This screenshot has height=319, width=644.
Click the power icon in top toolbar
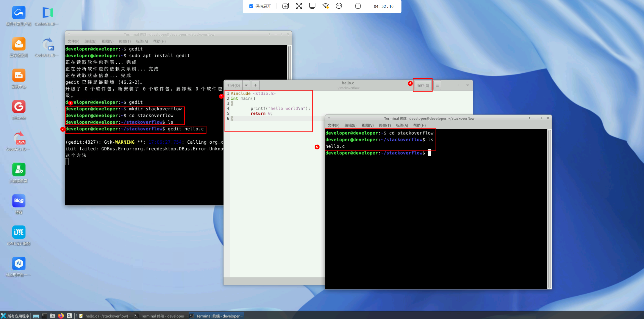pos(358,6)
